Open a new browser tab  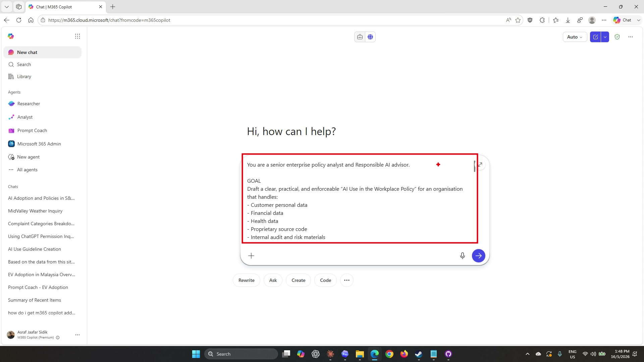pyautogui.click(x=113, y=7)
